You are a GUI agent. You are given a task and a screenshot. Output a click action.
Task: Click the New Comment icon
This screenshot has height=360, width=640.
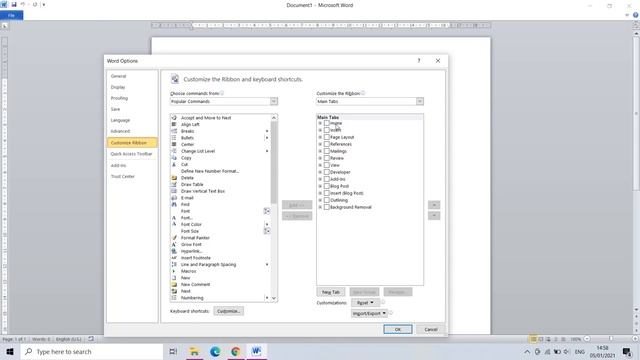174,284
